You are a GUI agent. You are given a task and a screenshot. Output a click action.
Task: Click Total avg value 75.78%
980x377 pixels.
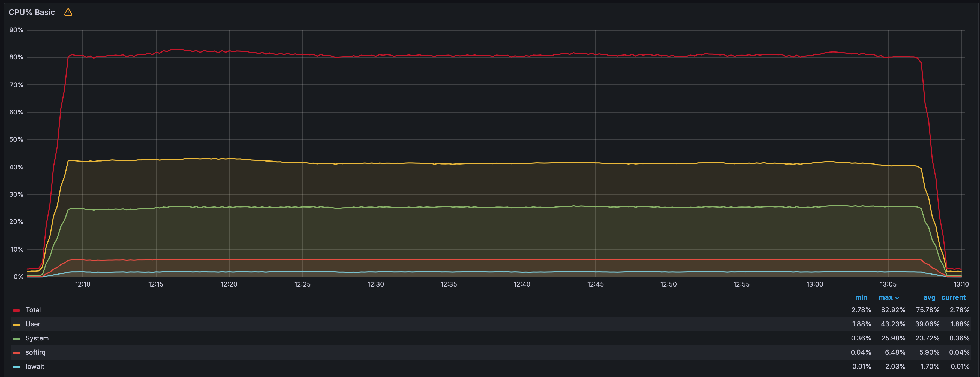[927, 310]
